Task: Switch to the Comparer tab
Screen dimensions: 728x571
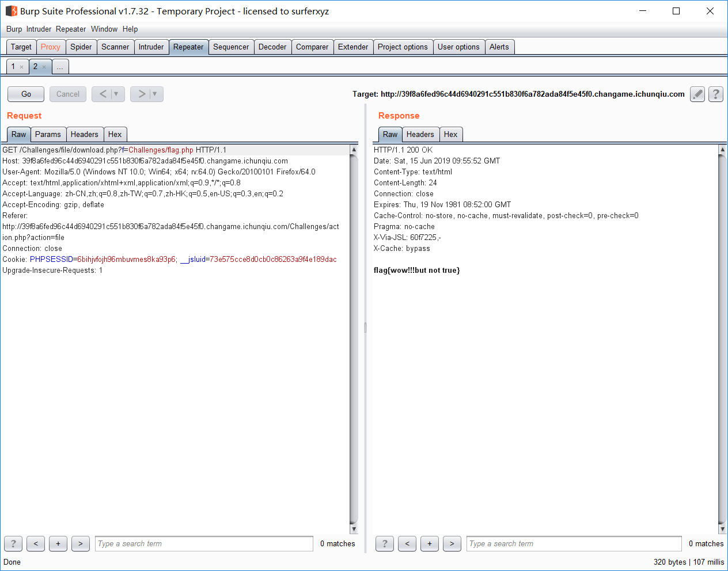Action: click(x=312, y=47)
